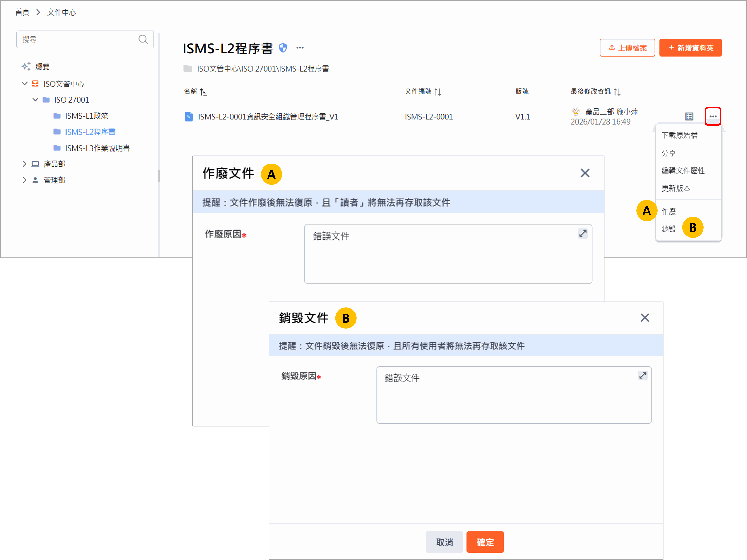The height and width of the screenshot is (560, 747).
Task: Expand the 管理部 tree node
Action: tap(24, 180)
